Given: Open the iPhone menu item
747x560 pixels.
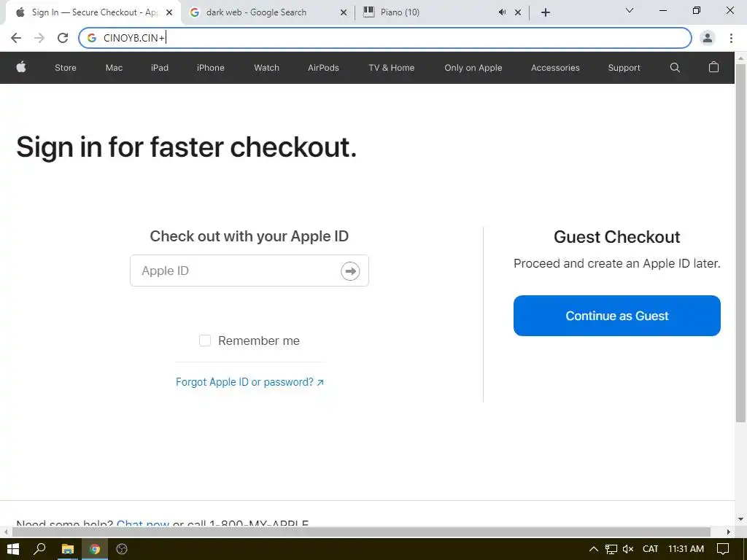Looking at the screenshot, I should click(211, 68).
